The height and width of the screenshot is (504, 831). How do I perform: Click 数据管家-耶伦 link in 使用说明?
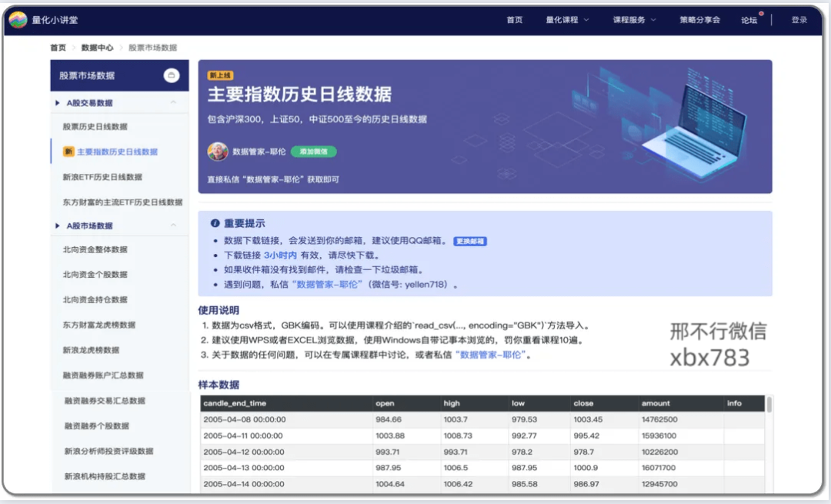point(491,355)
